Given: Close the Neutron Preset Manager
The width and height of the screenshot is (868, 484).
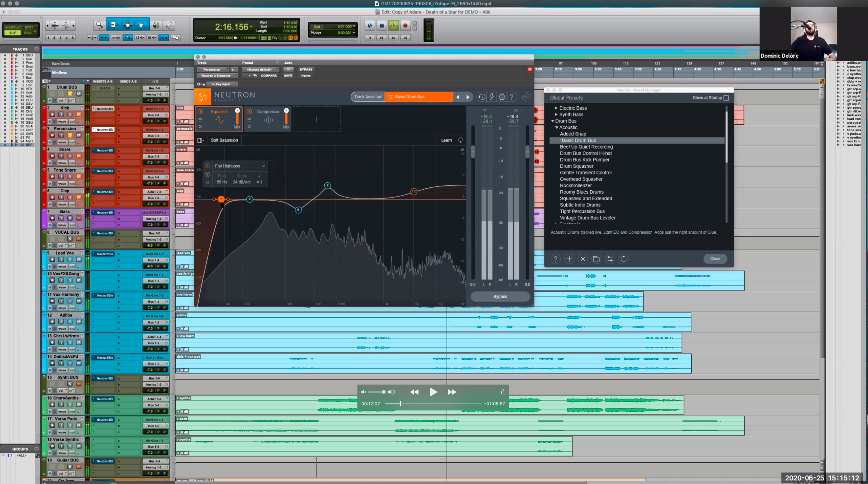Looking at the screenshot, I should pos(715,259).
